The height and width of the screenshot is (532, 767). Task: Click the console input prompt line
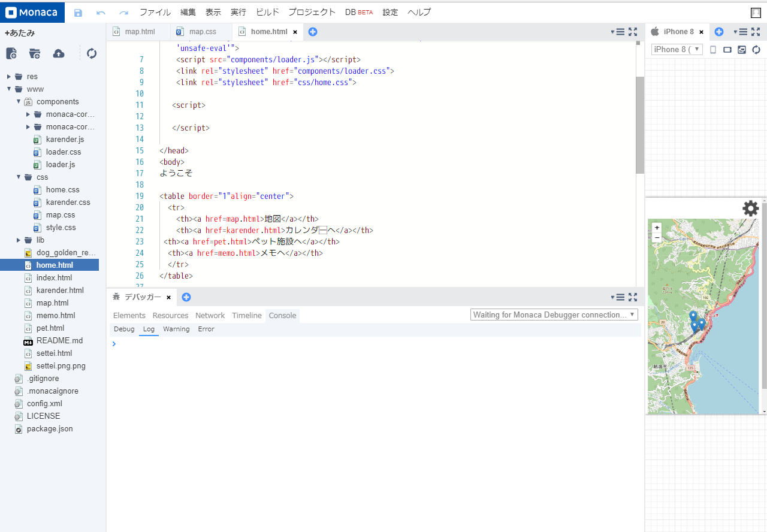pyautogui.click(x=375, y=344)
